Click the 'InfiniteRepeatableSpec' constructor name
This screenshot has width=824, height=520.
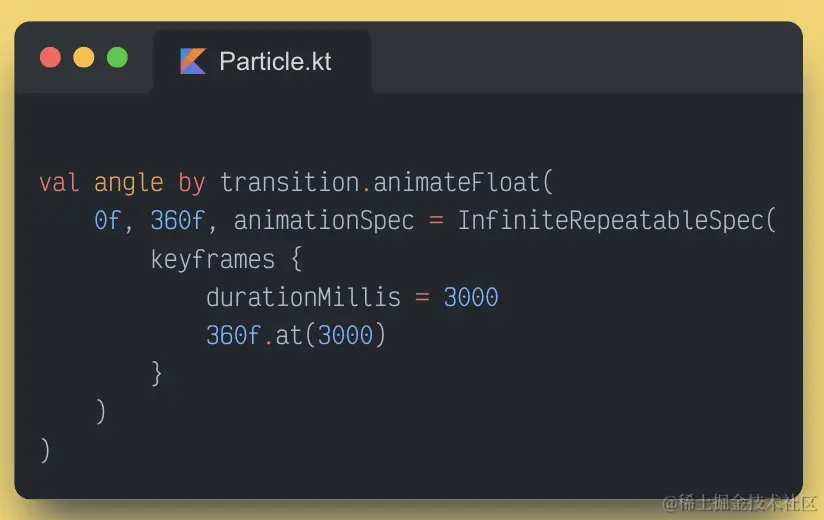611,221
